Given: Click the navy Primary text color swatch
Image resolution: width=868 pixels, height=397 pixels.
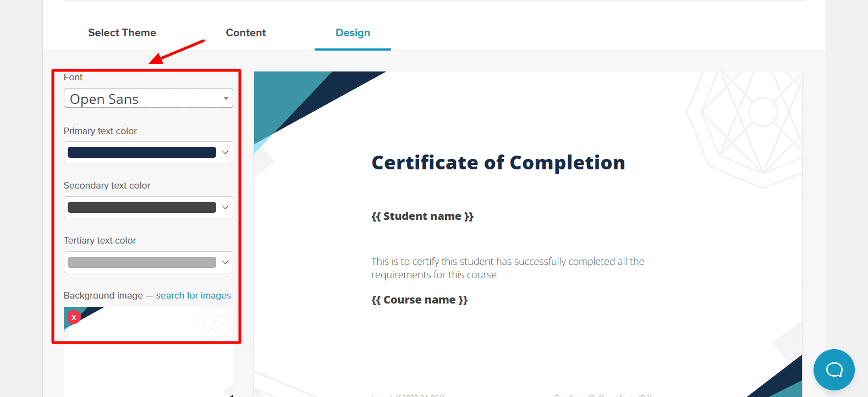Looking at the screenshot, I should (141, 152).
